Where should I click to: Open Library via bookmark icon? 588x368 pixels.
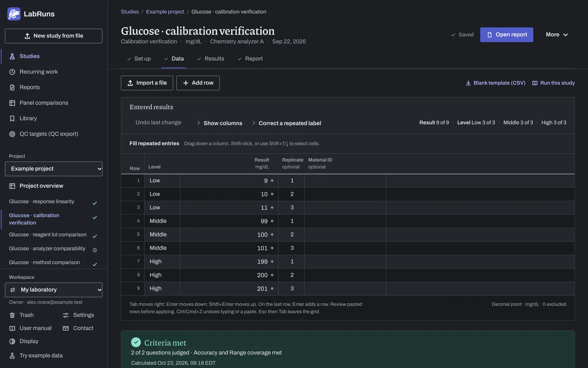[12, 119]
